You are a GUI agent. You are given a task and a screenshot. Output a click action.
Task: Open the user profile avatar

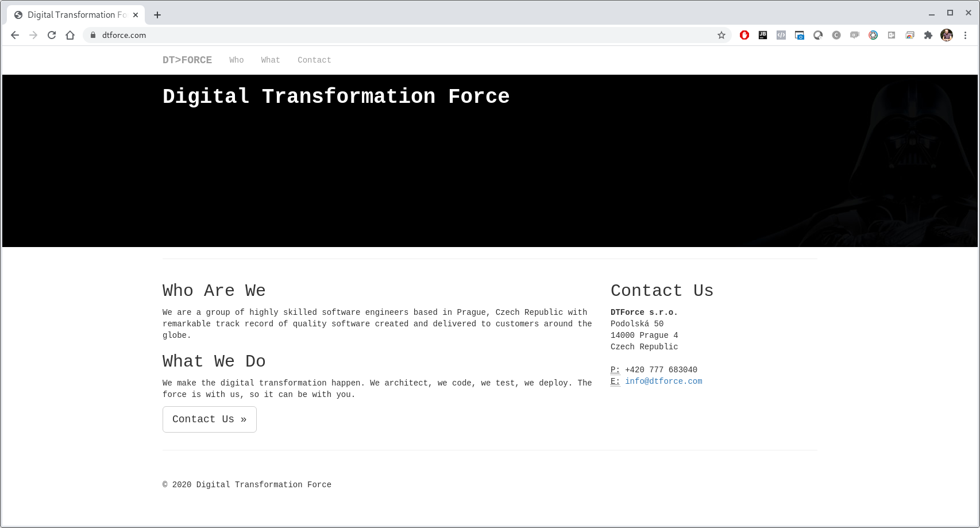pyautogui.click(x=947, y=35)
